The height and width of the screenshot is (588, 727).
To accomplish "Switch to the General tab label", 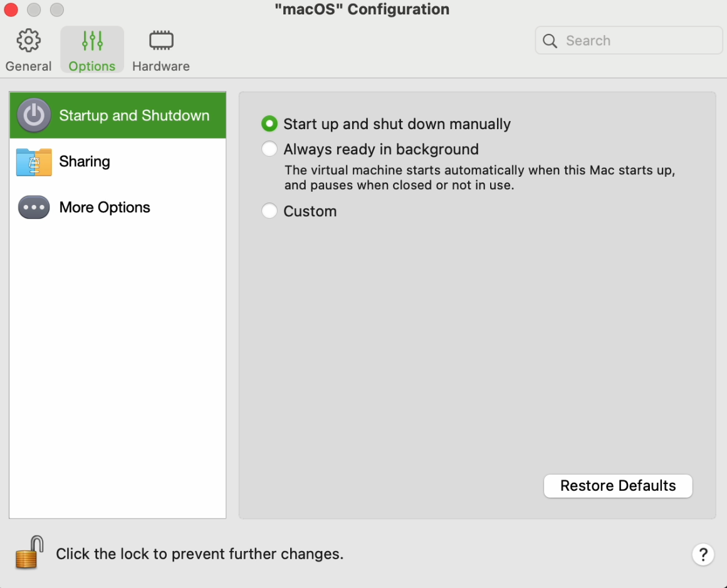I will click(x=28, y=66).
